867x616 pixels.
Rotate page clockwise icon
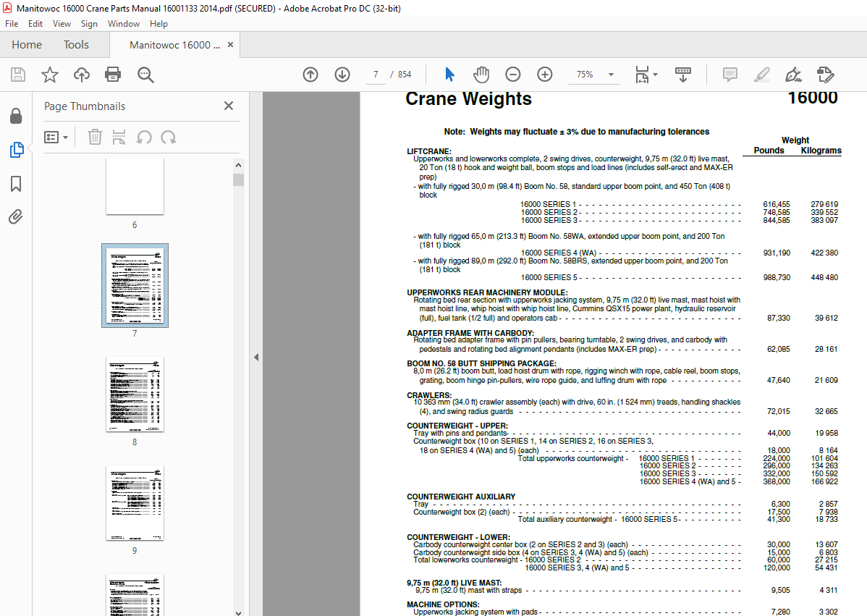coord(168,137)
